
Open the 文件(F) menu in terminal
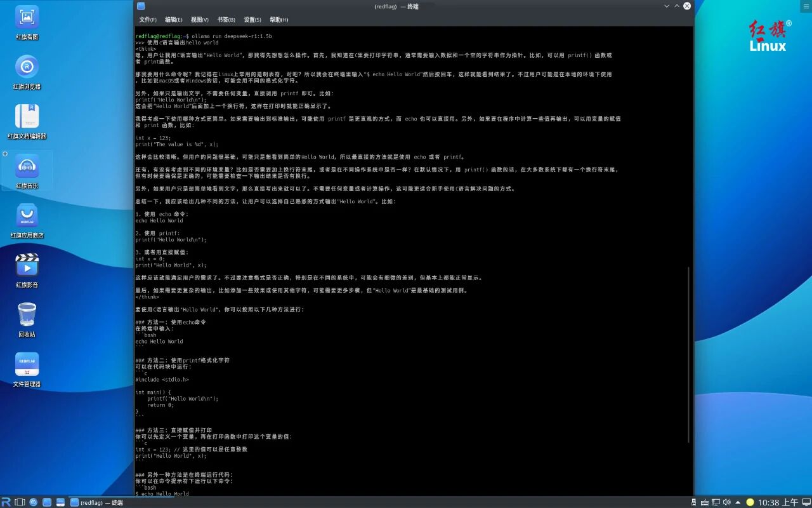click(148, 20)
